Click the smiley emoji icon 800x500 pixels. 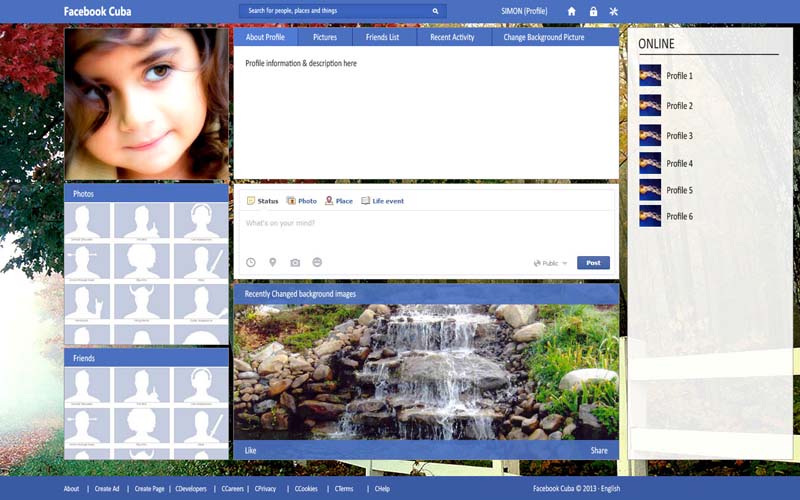(x=317, y=262)
